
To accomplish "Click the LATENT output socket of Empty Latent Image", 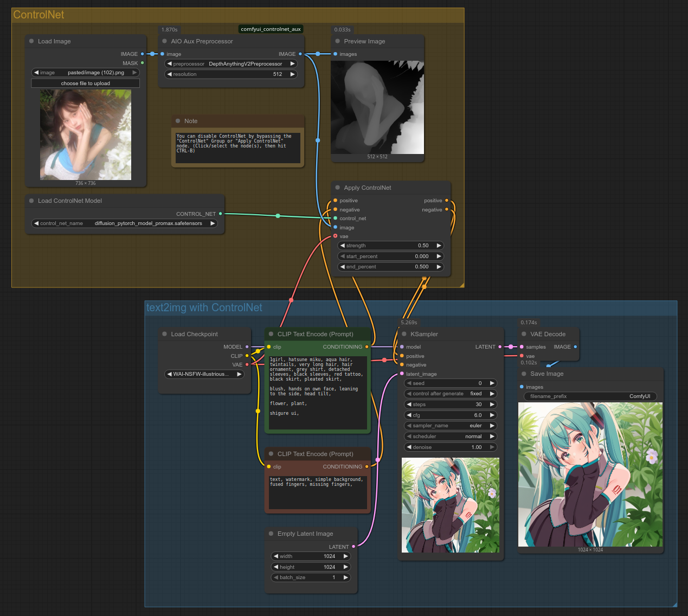I will point(353,547).
